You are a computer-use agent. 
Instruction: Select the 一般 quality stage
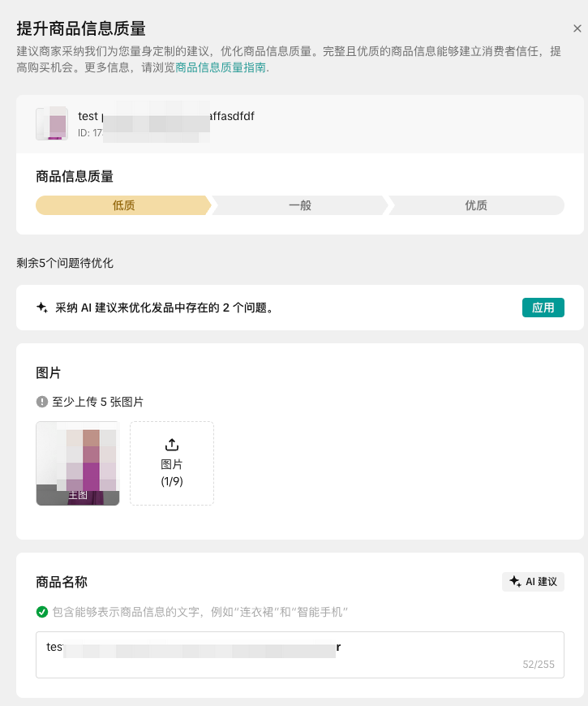300,205
